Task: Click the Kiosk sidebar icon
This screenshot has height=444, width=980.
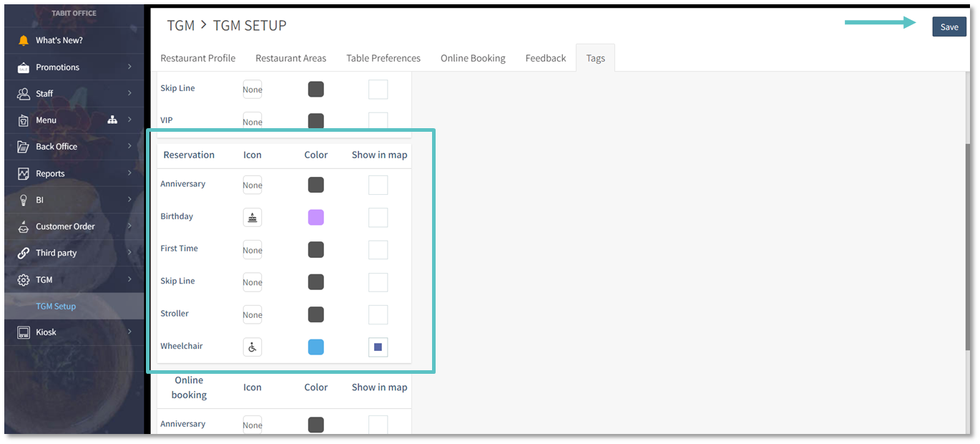Action: pyautogui.click(x=24, y=332)
